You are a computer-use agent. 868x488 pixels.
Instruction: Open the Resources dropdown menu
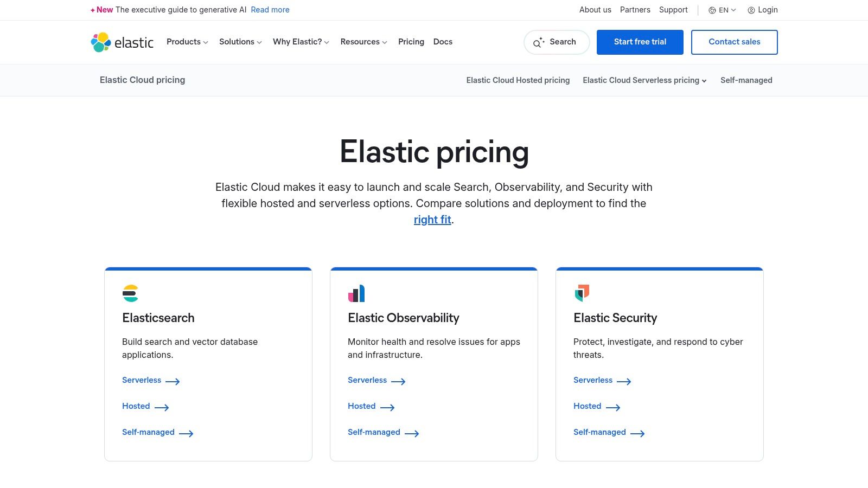coord(363,42)
